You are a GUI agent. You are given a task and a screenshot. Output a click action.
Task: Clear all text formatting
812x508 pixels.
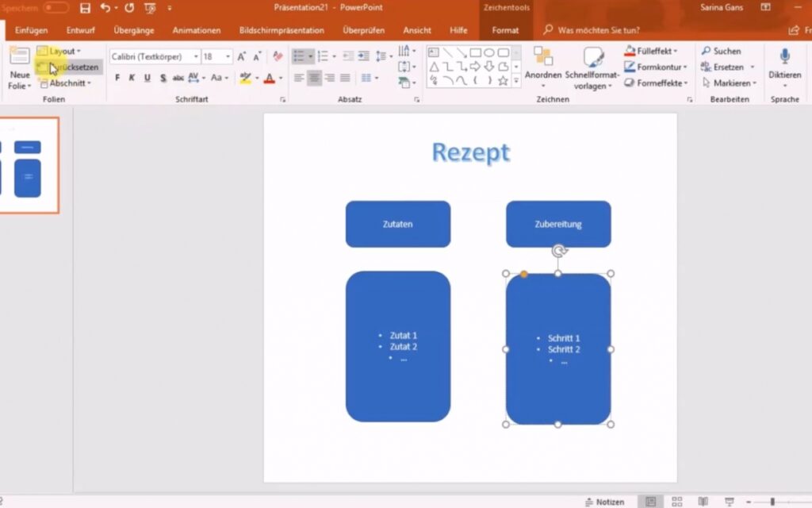(x=278, y=56)
